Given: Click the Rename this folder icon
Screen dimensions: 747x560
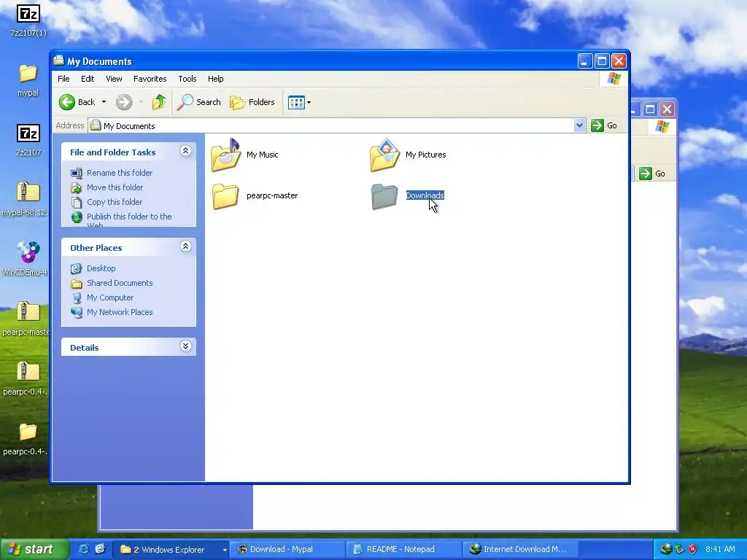Looking at the screenshot, I should 77,174.
